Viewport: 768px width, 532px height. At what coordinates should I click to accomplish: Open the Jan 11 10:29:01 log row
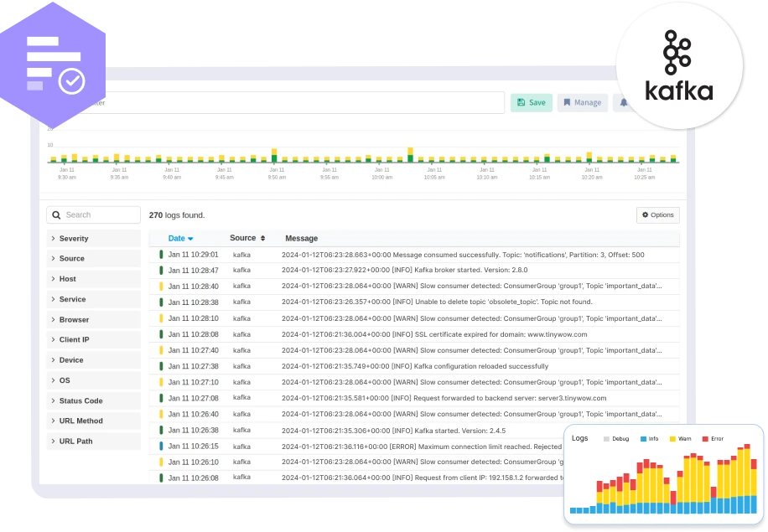pyautogui.click(x=414, y=255)
